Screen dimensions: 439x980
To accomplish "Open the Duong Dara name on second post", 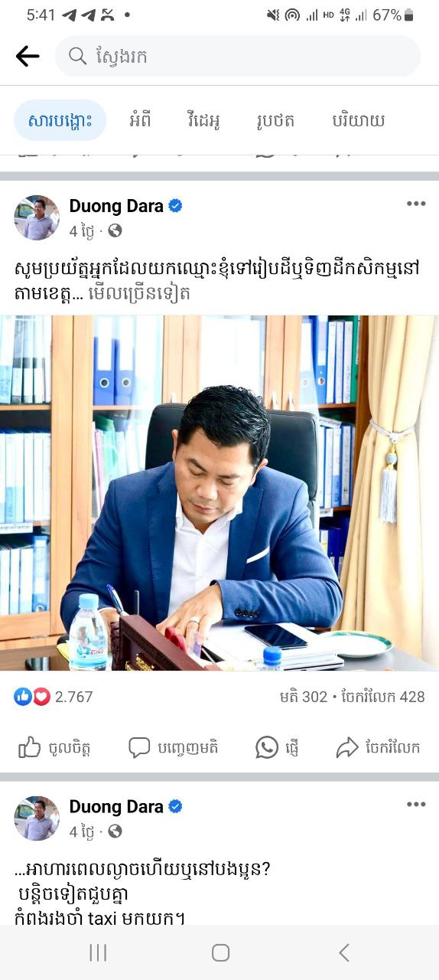I will (116, 806).
